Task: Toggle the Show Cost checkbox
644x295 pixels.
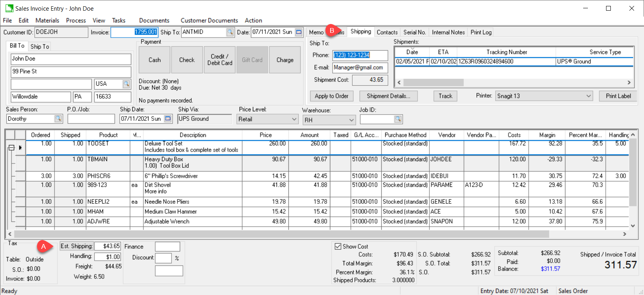Action: click(x=338, y=246)
